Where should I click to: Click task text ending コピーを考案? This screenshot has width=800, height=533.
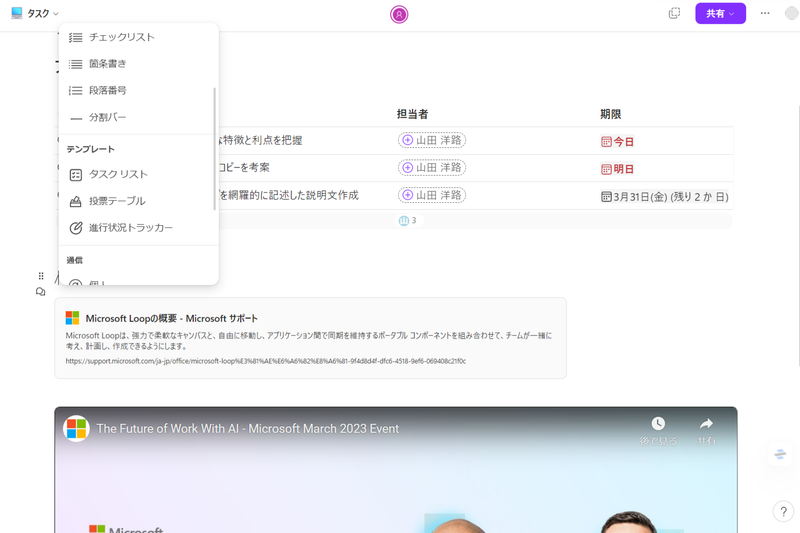(x=244, y=167)
